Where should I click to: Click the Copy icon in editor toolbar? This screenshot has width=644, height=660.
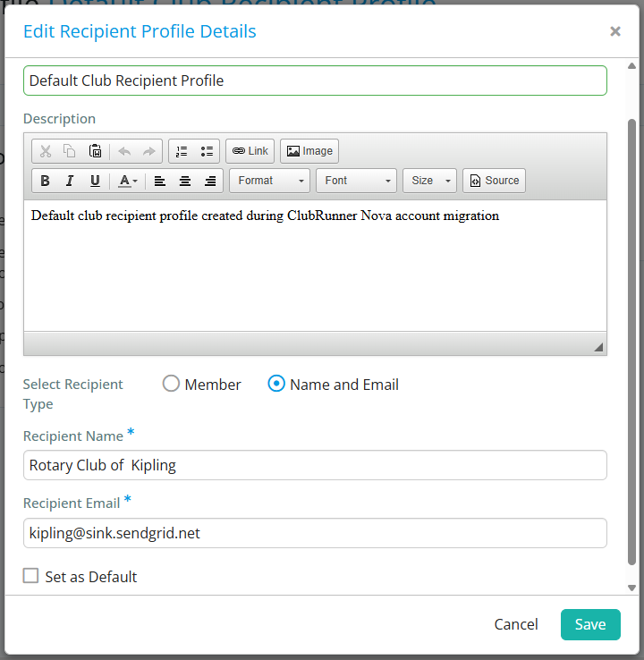pos(70,151)
